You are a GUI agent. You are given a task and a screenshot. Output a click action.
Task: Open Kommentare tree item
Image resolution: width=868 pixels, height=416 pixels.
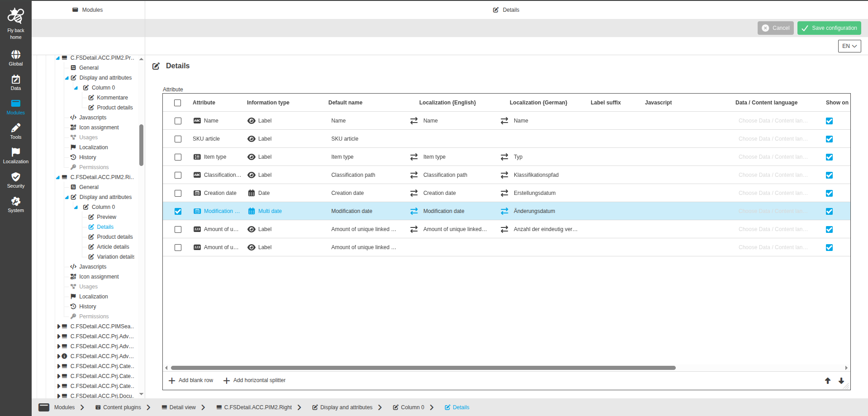click(108, 98)
